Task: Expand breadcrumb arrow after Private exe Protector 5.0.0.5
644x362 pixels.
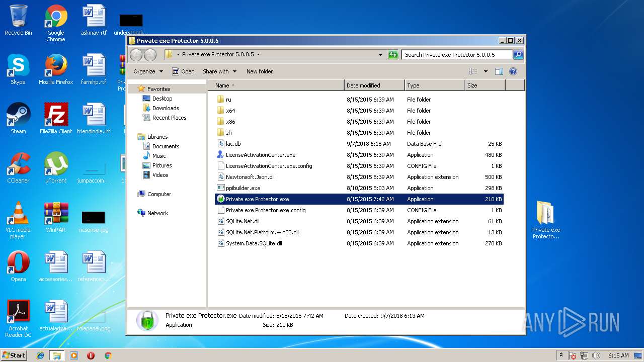Action: click(x=259, y=54)
